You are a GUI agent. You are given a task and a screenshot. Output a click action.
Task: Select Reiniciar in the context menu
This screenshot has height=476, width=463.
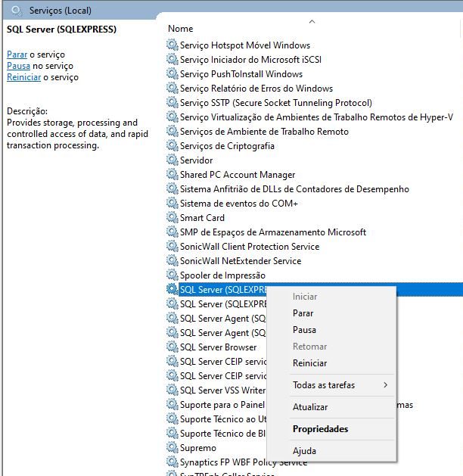pyautogui.click(x=309, y=364)
